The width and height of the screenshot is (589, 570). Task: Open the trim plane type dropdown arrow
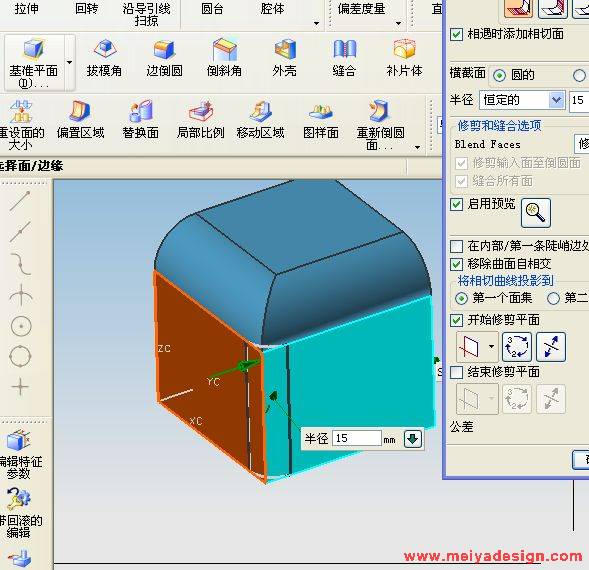click(491, 346)
